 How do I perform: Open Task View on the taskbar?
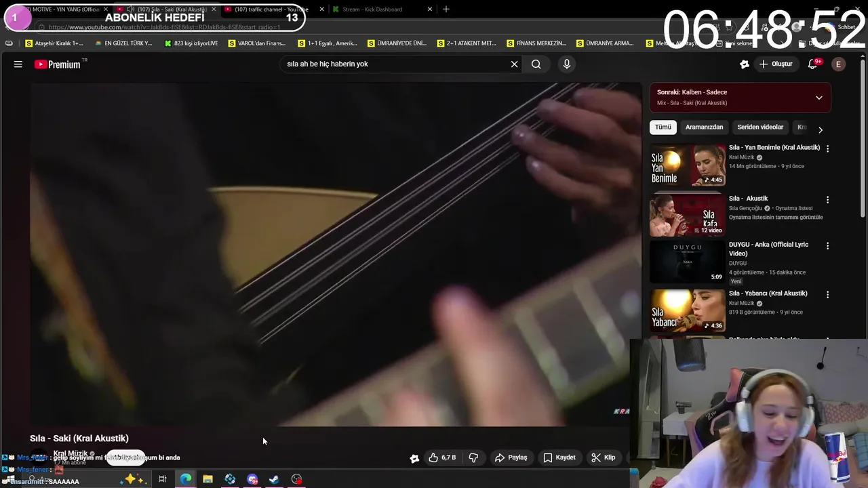pyautogui.click(x=163, y=479)
